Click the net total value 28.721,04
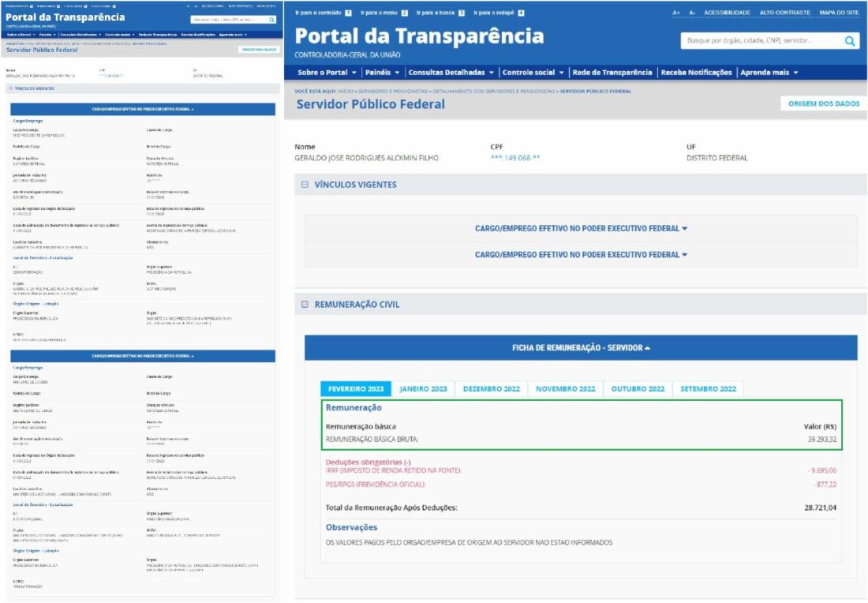This screenshot has width=868, height=603. [821, 507]
